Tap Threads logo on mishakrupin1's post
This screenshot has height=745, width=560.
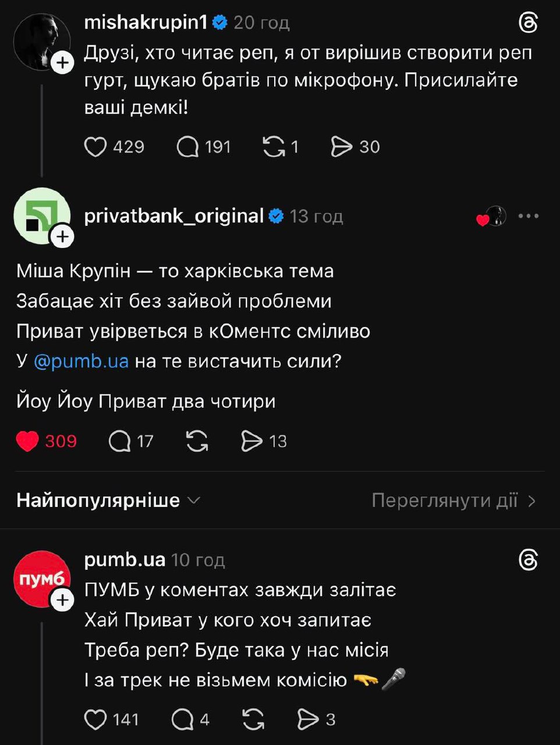[x=528, y=23]
